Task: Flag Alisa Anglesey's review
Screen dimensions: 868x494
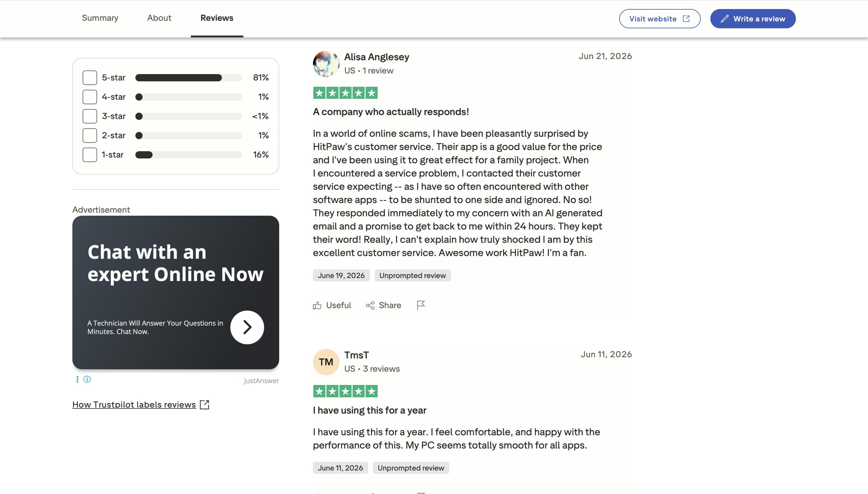Action: [421, 305]
